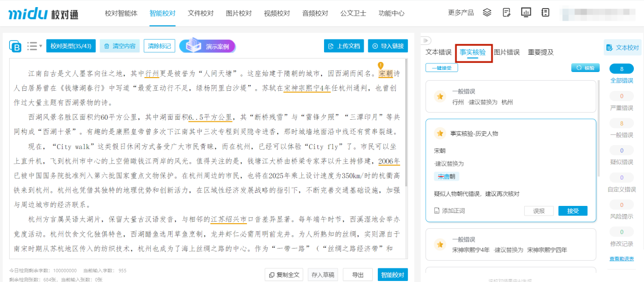Open the 校对智能体 menu
The height and width of the screenshot is (282, 644).
click(121, 13)
